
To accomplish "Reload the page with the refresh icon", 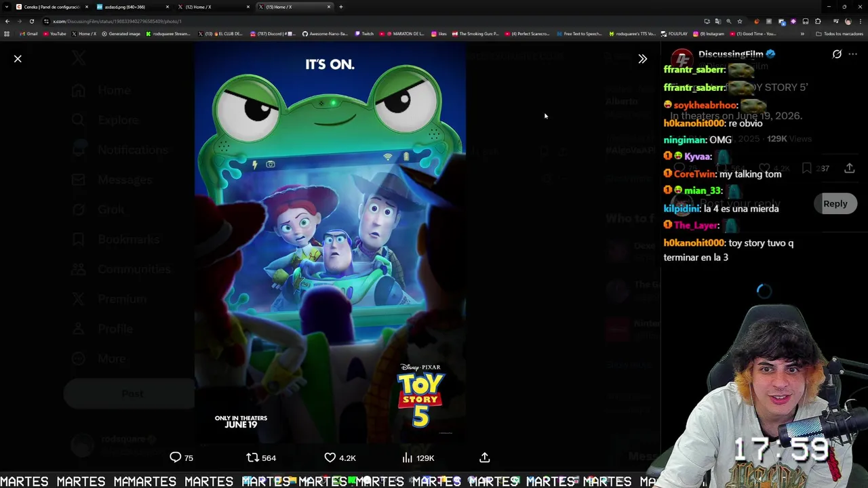I will click(x=31, y=21).
